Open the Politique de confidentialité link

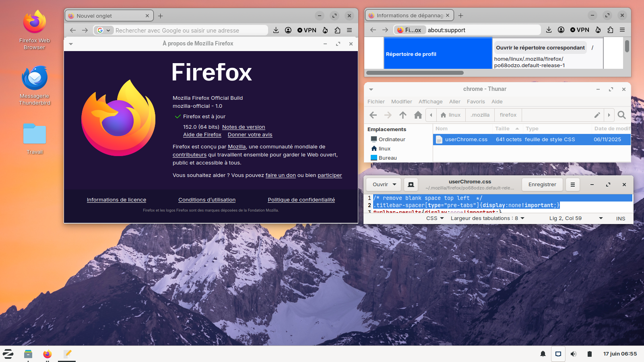click(301, 200)
